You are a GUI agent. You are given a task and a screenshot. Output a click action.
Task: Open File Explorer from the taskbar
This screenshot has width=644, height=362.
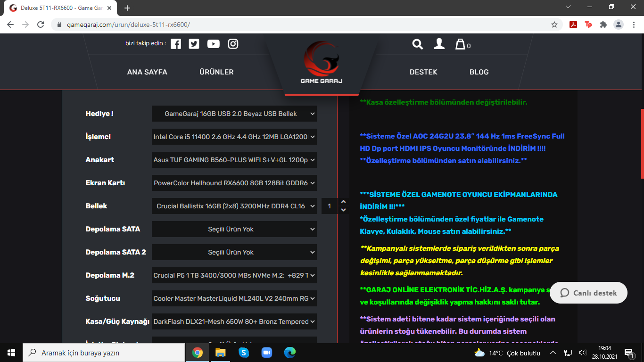221,353
